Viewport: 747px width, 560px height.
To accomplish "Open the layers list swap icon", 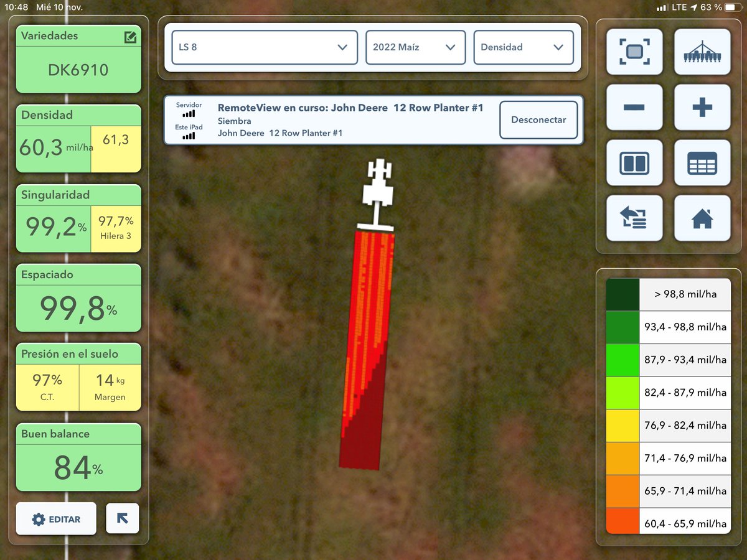I will tap(634, 218).
